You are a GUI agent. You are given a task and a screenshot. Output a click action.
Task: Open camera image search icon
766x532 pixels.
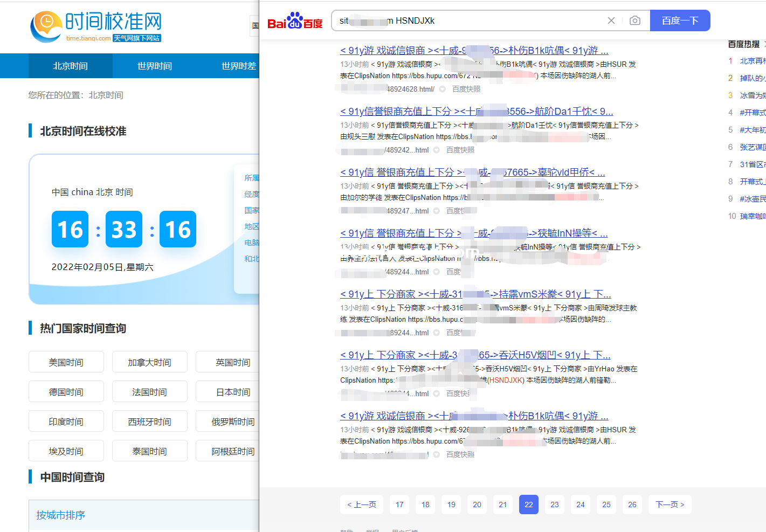(634, 20)
